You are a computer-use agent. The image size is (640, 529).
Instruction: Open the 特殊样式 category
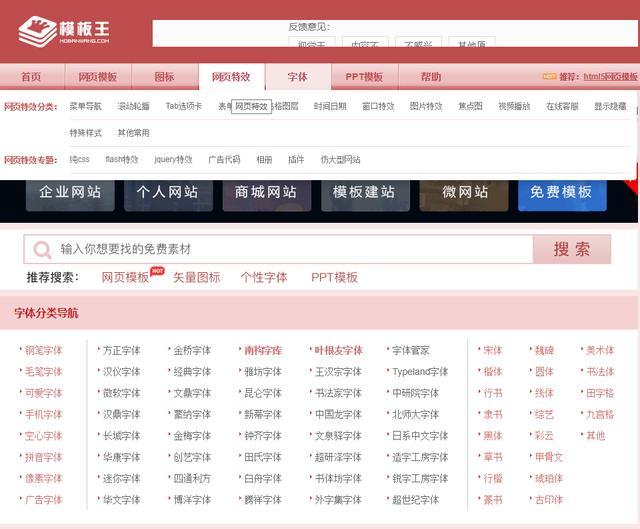85,133
